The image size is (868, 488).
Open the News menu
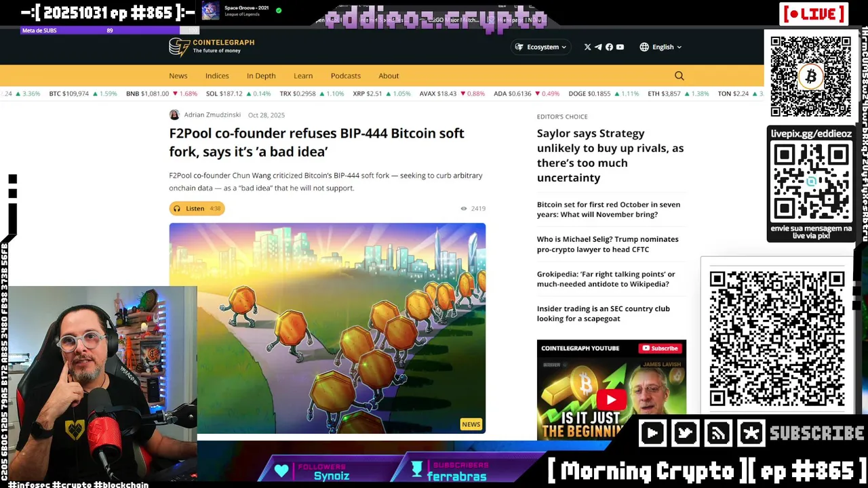click(x=178, y=76)
